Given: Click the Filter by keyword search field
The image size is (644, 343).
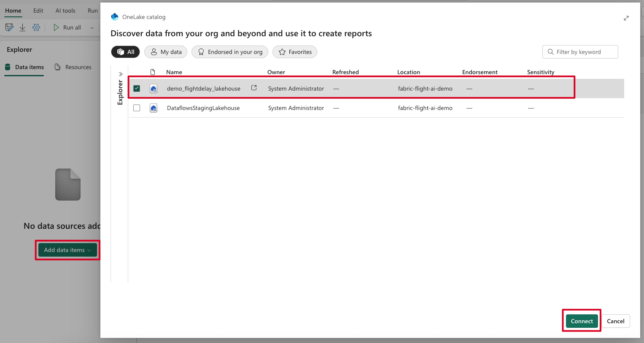Looking at the screenshot, I should pyautogui.click(x=580, y=52).
